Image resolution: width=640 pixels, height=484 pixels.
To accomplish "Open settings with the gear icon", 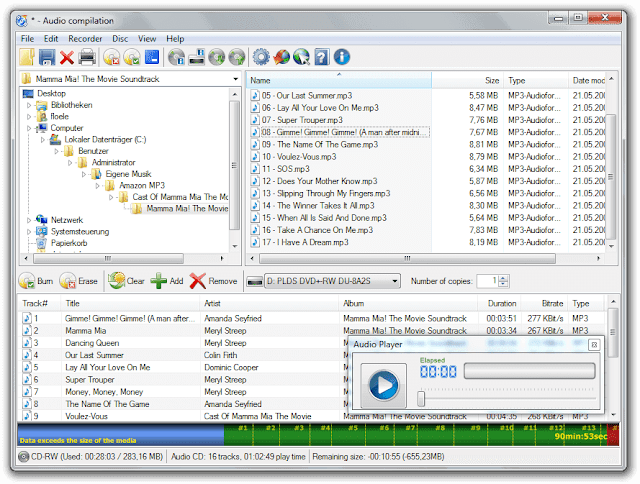I will click(x=261, y=57).
